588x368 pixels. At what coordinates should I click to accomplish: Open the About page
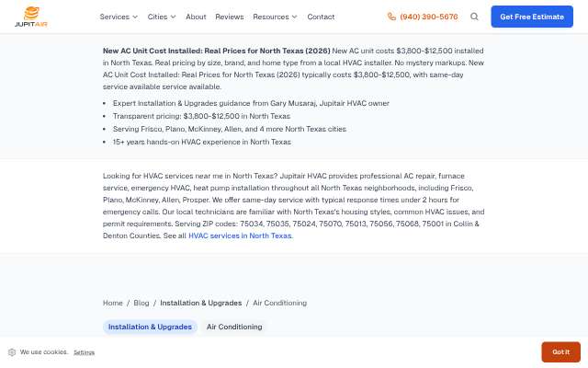196,17
